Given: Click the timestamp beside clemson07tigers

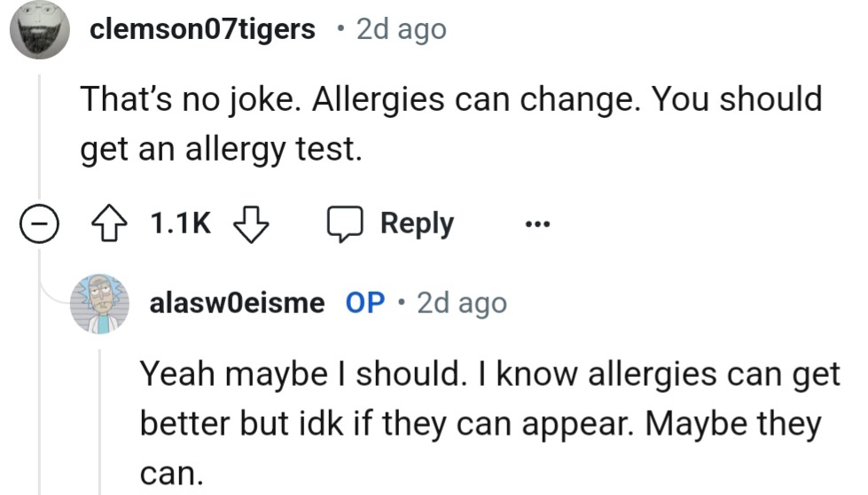Looking at the screenshot, I should click(401, 29).
